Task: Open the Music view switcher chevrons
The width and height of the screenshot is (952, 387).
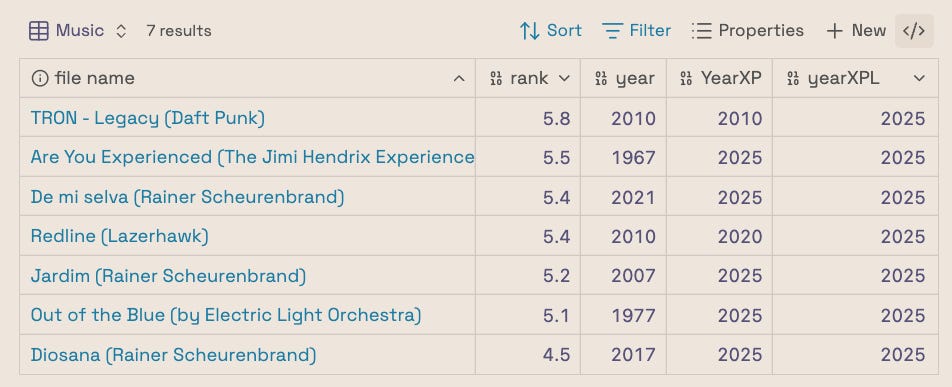Action: 121,31
